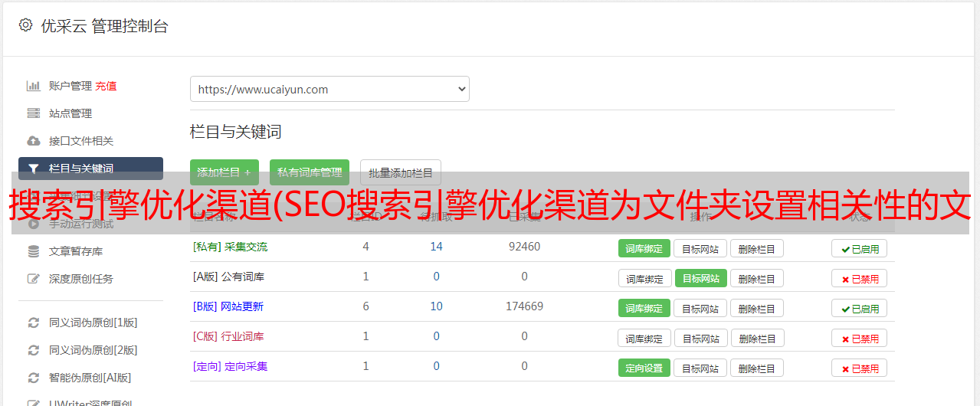Open 同义词伪原创[1版] menu item

[93, 323]
